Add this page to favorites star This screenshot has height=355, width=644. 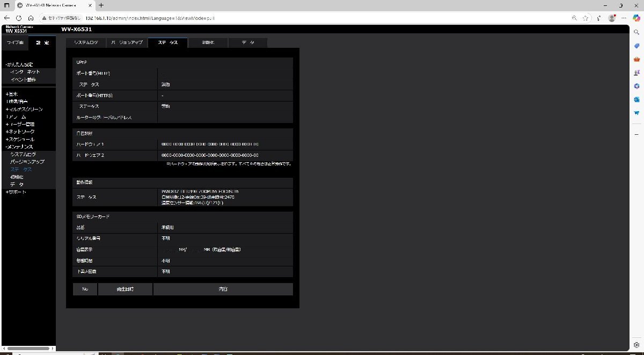pos(586,18)
